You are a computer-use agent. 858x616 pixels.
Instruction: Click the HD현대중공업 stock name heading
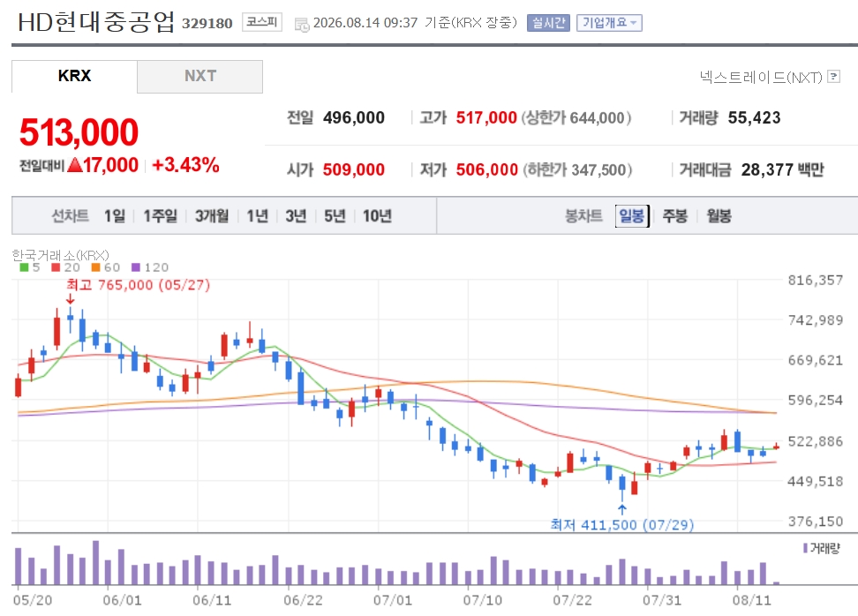point(95,22)
